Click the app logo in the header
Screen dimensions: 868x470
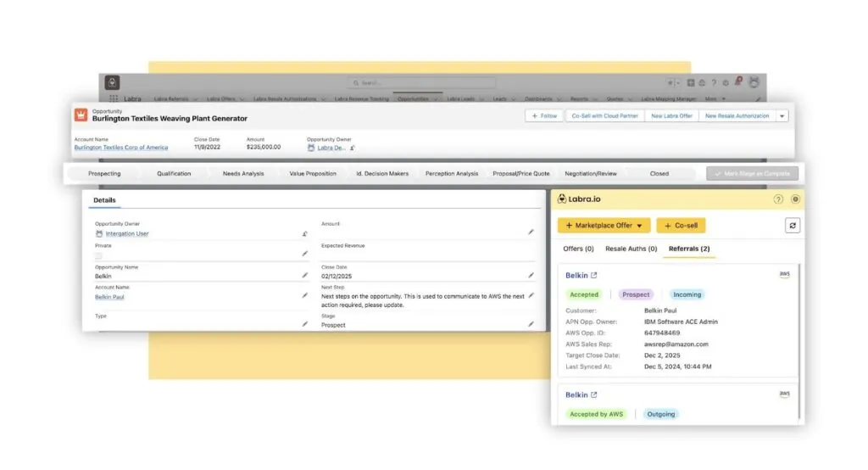pos(113,82)
